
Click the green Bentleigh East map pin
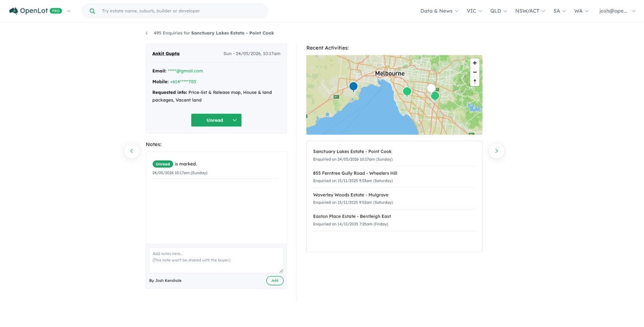[x=407, y=92]
